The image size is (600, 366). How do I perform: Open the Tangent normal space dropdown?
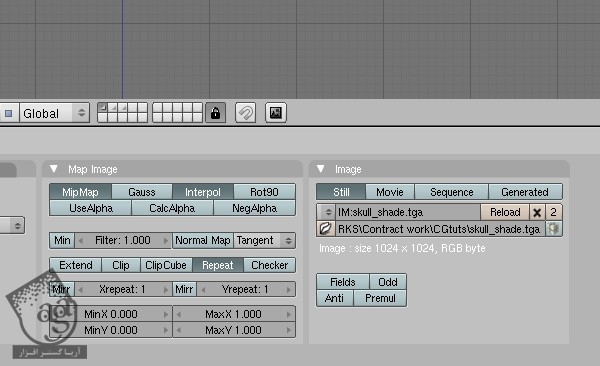(264, 240)
